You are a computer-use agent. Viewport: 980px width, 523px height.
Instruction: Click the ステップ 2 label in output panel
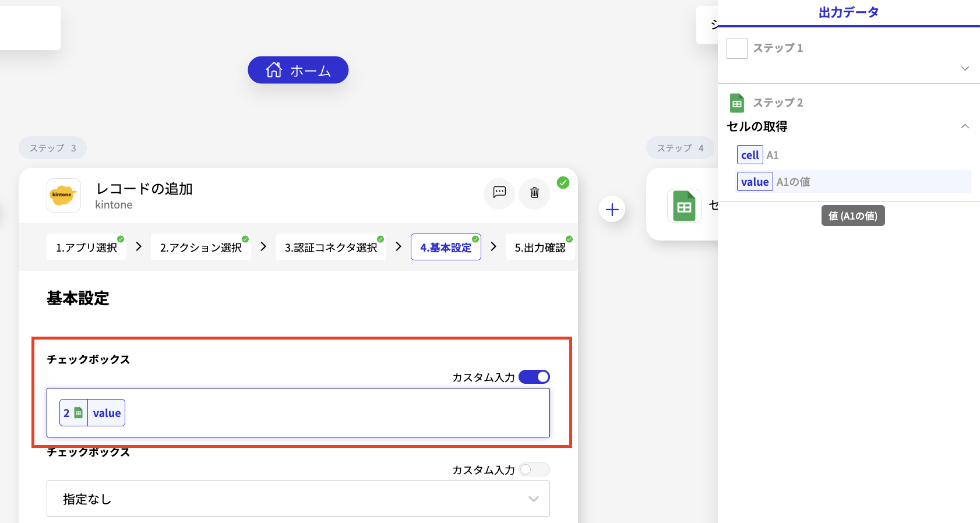click(x=778, y=103)
